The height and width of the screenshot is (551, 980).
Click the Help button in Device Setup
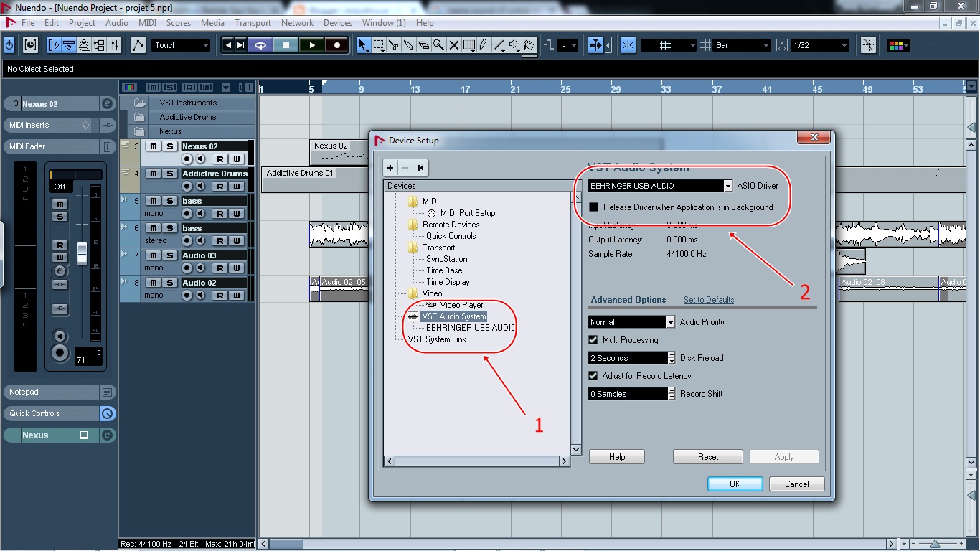pos(617,457)
